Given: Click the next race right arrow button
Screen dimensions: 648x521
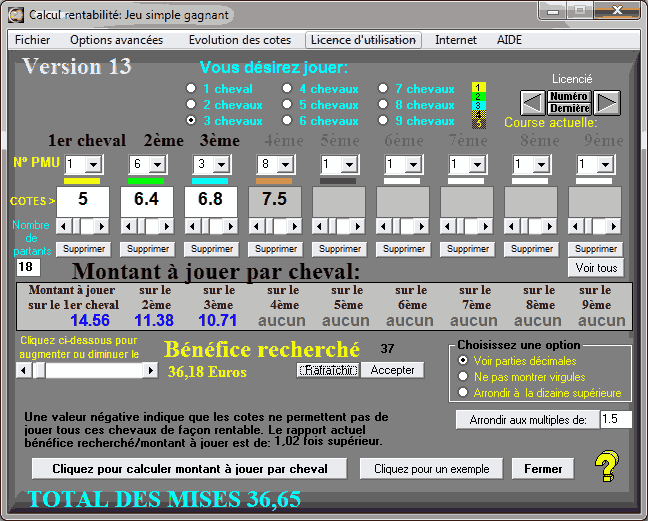Looking at the screenshot, I should click(608, 102).
